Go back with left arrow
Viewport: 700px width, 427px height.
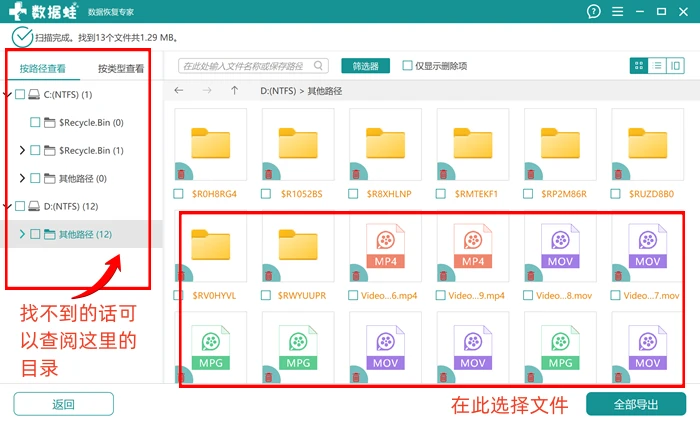point(179,91)
